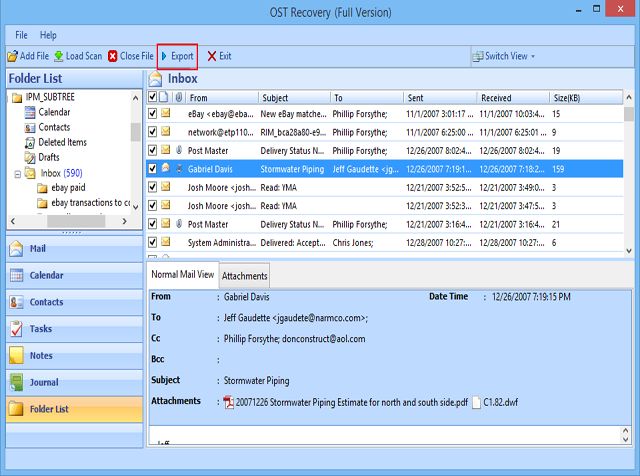Click paperclip icon on Post Master 12/26 email

coord(179,150)
